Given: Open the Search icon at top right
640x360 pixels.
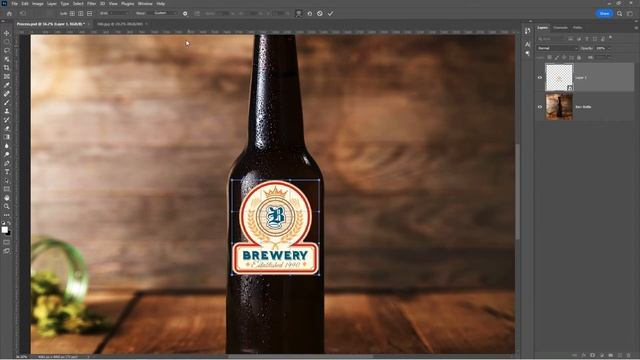Looking at the screenshot, I should point(620,13).
